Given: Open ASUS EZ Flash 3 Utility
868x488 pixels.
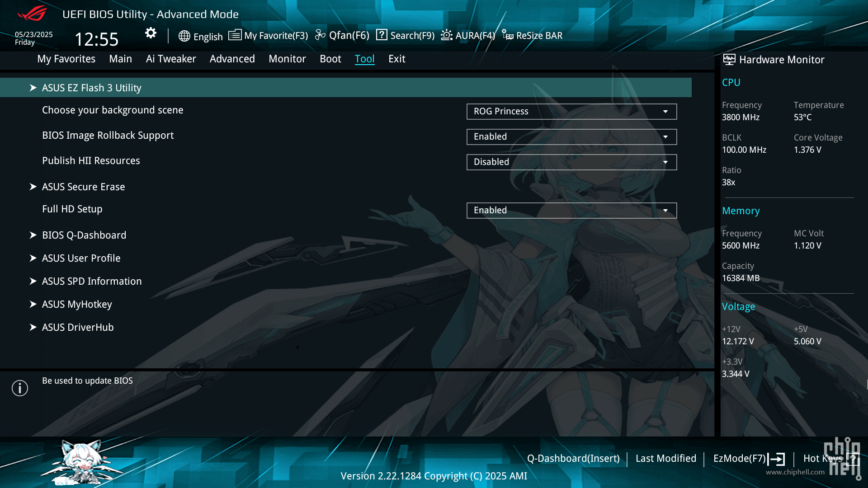Looking at the screenshot, I should point(346,88).
